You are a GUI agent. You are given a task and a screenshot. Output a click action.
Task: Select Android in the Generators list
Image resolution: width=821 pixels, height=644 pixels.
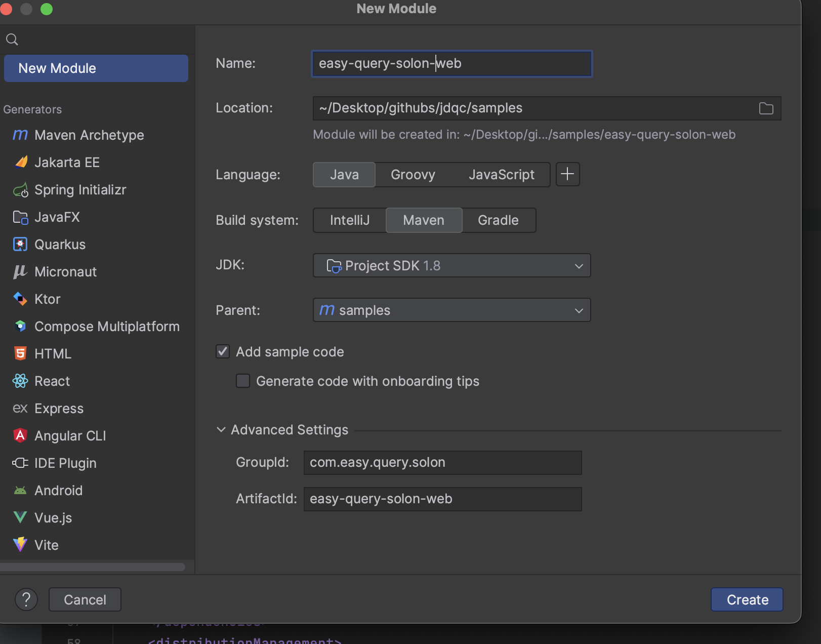point(58,491)
